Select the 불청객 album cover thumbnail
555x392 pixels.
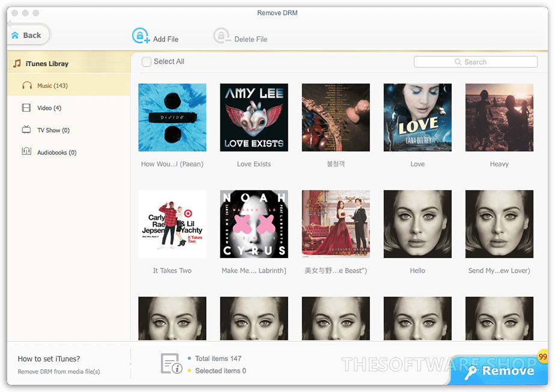coord(336,118)
